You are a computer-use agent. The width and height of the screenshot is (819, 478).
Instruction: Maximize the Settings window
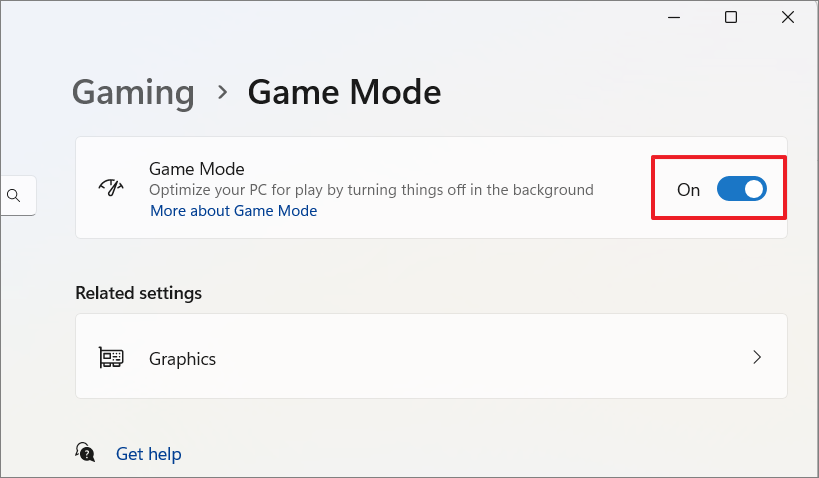pos(731,17)
